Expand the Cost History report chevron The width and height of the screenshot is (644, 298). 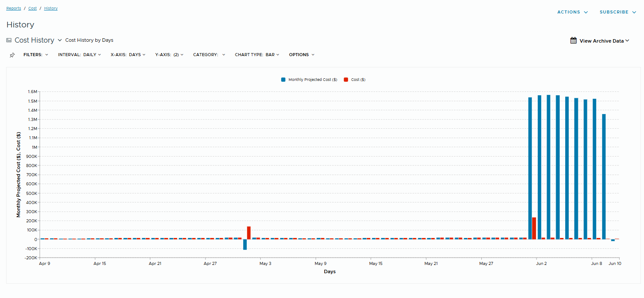coord(60,40)
